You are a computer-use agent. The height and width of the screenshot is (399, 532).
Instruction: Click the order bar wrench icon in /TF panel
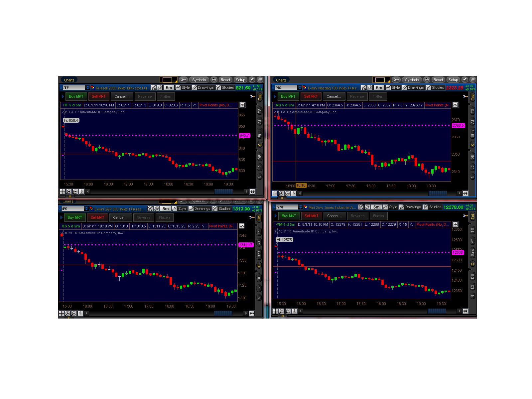coord(253,96)
